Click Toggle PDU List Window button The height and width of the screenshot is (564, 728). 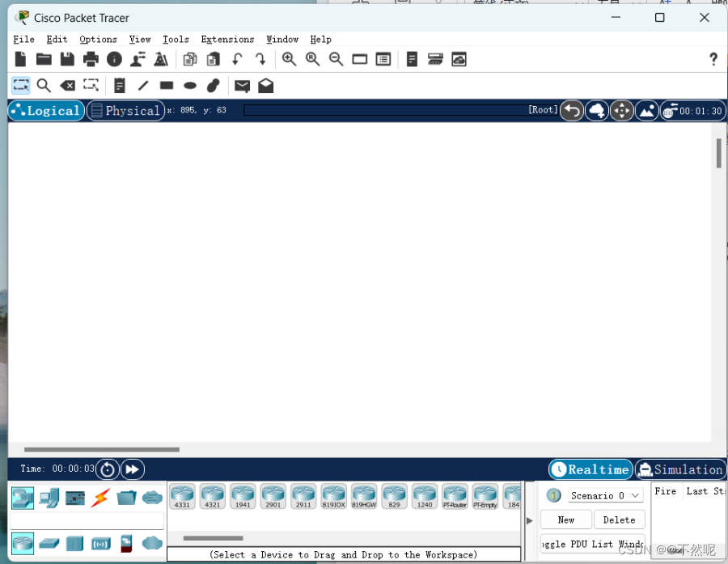592,544
